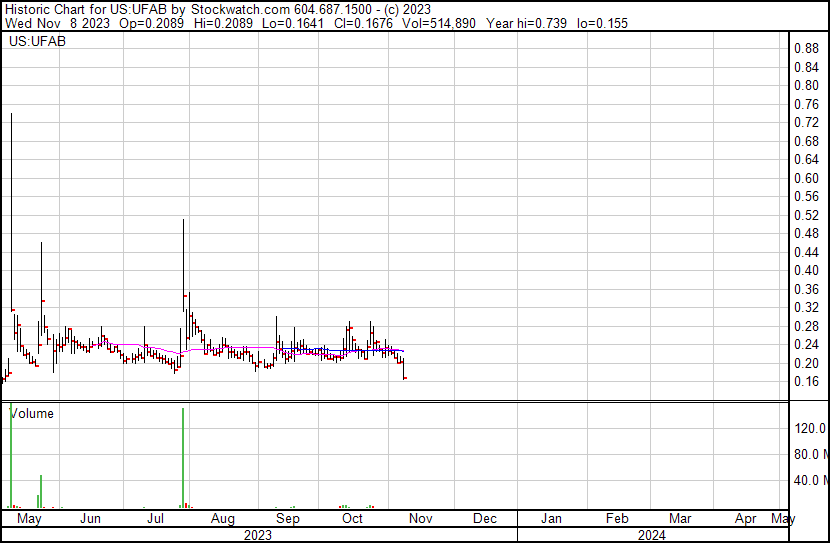Screen dimensions: 830x543
Task: Click the Feb month label on the time axis
Action: click(x=617, y=519)
